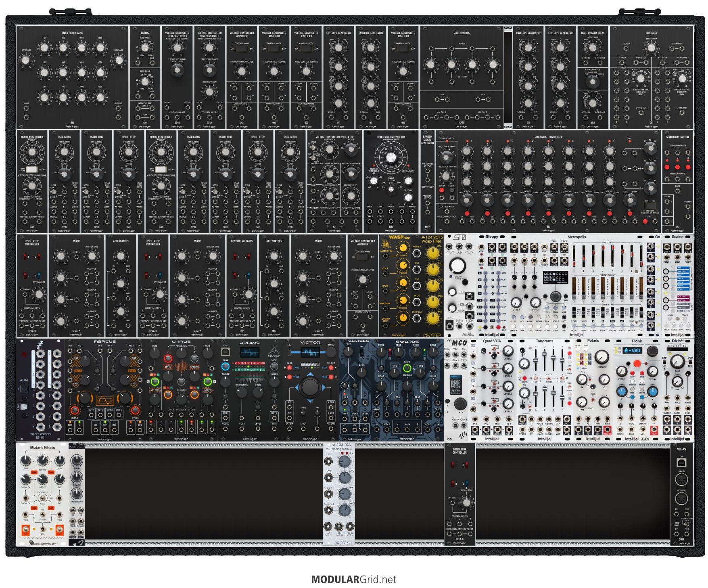Viewport: 708px width, 588px height.
Task: Click the DigiWave wavetable display on MCO
Action: [x=456, y=385]
